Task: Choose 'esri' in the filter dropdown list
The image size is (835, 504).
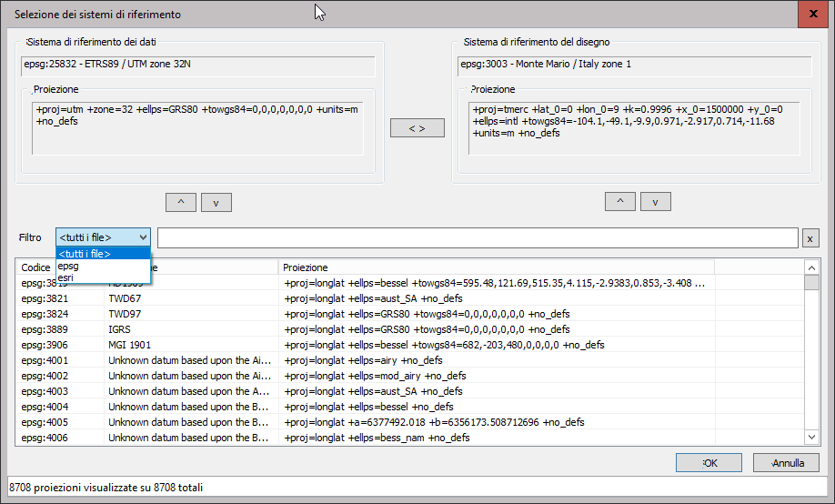Action: [x=65, y=277]
